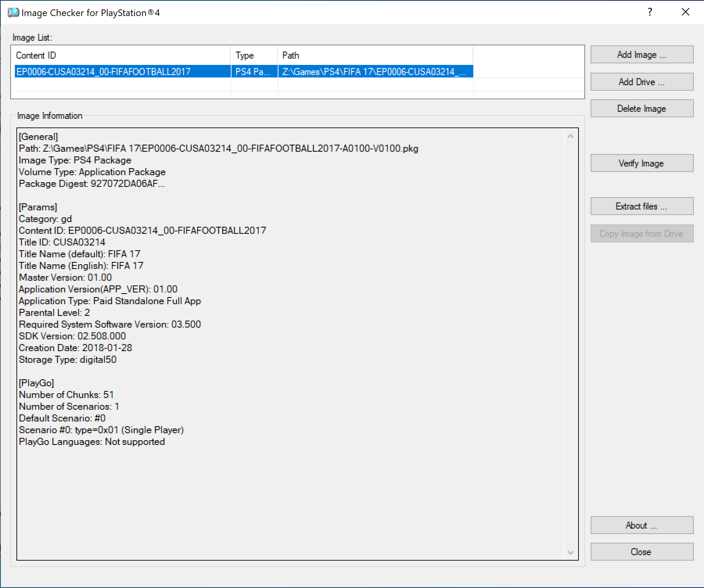Click the 'Image Type: PS4 Package' line
704x588 pixels.
[x=75, y=160]
